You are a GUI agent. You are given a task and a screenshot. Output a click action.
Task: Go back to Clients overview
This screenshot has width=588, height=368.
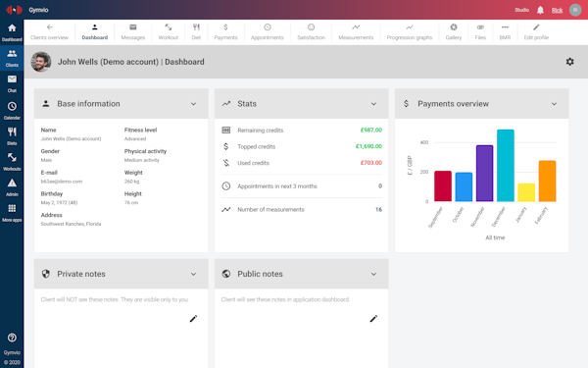tap(50, 32)
